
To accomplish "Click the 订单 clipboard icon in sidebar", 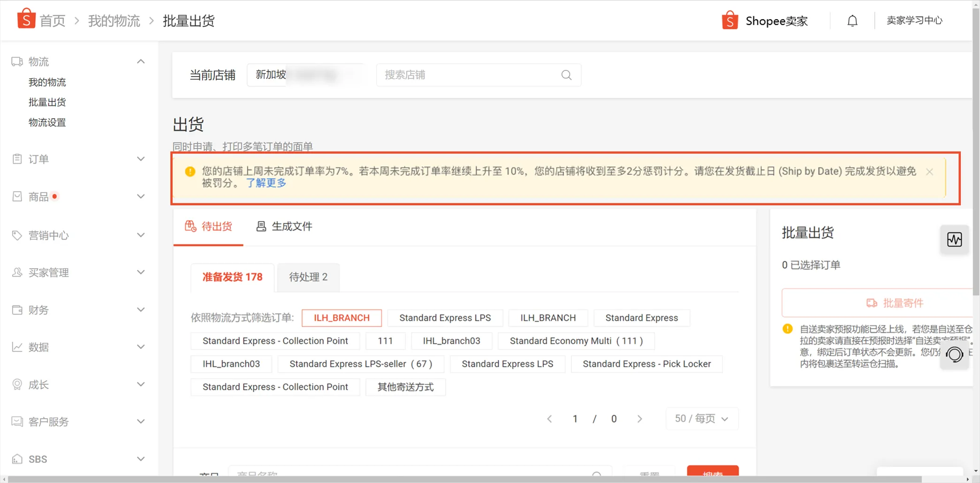I will (x=17, y=159).
